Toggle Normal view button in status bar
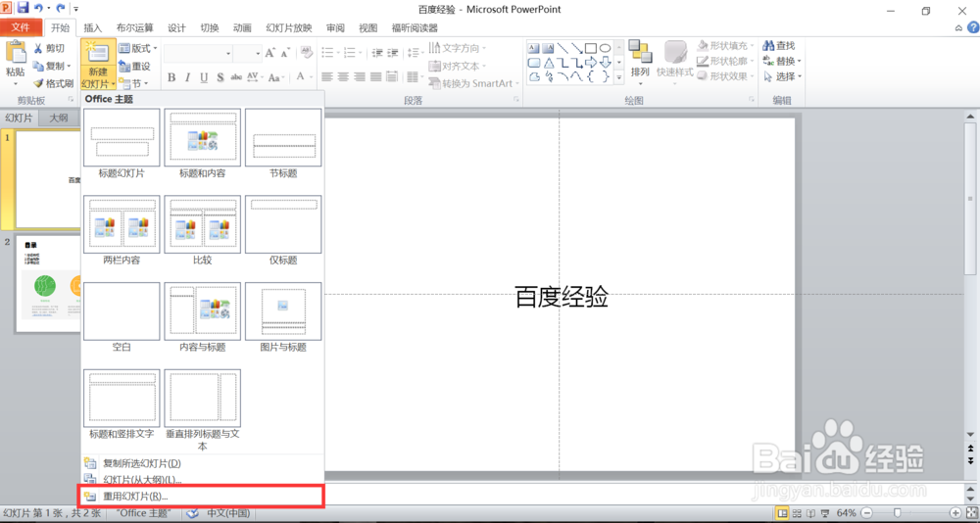This screenshot has width=980, height=523. 781,513
